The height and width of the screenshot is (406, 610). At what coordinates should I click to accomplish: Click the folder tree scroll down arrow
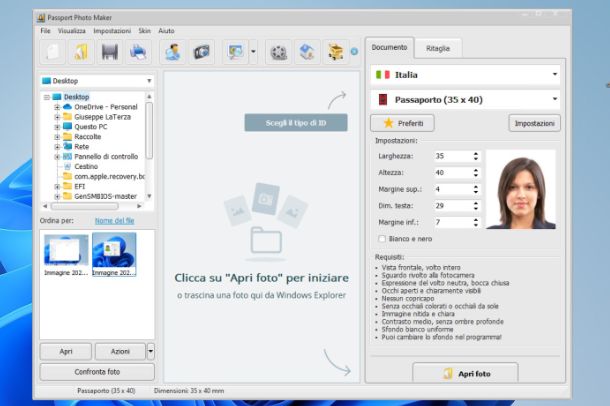pyautogui.click(x=149, y=196)
